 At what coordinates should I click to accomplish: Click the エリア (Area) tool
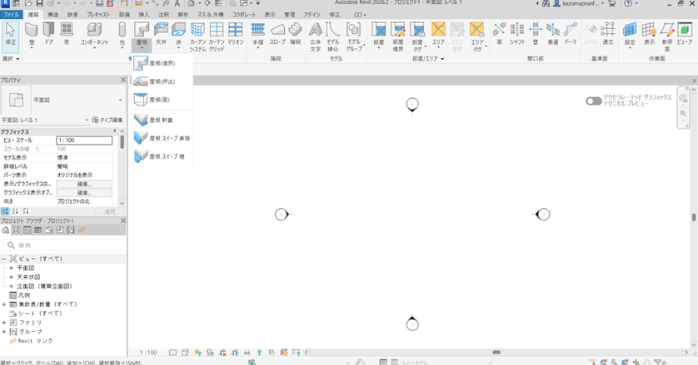[x=438, y=35]
